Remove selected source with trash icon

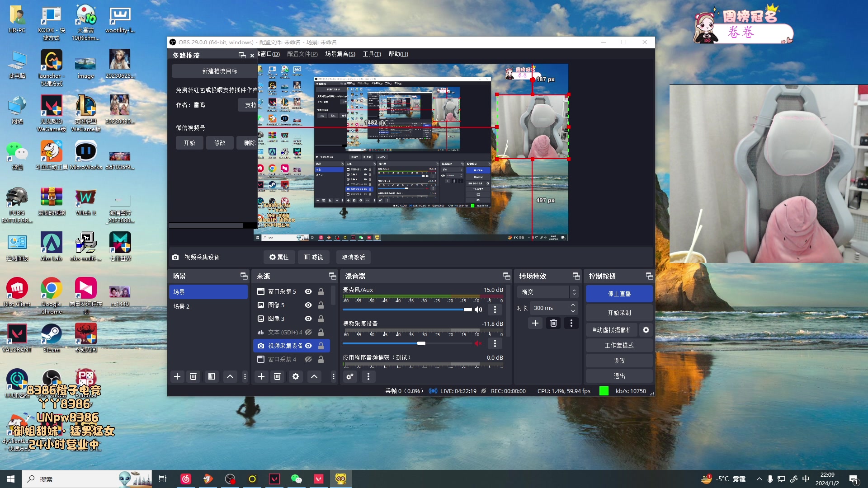pos(277,376)
